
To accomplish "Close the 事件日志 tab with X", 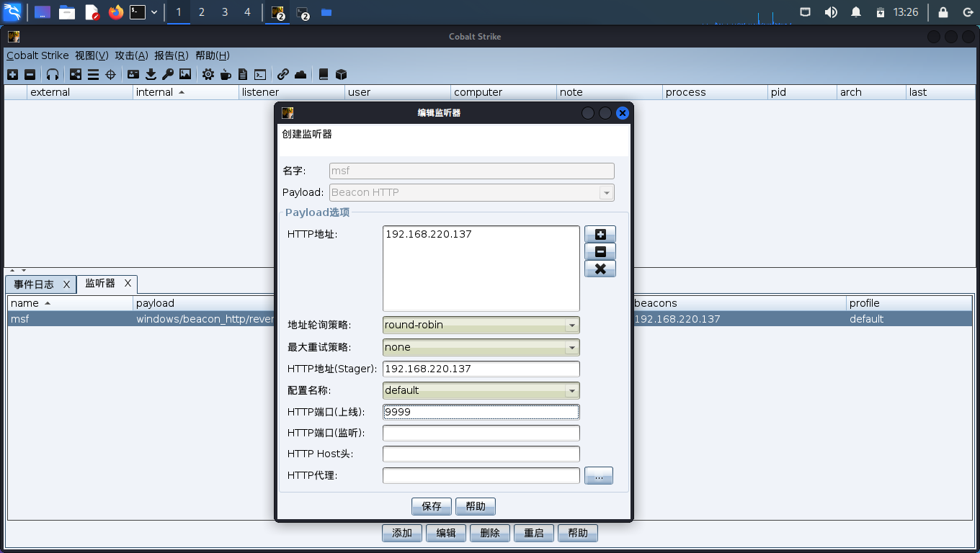I will pyautogui.click(x=66, y=284).
